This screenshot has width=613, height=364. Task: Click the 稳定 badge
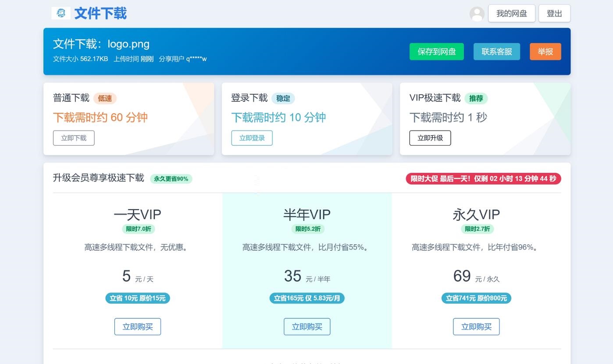click(x=283, y=98)
